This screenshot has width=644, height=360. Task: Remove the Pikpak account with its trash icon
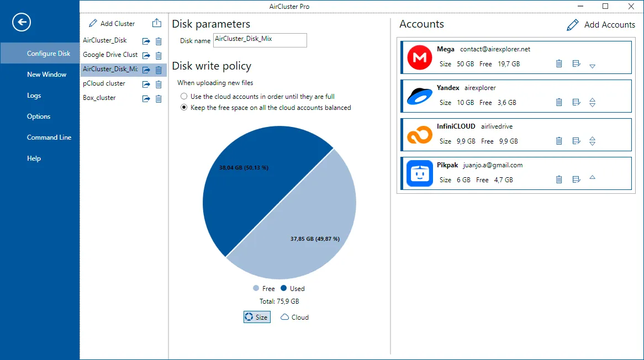pos(559,179)
